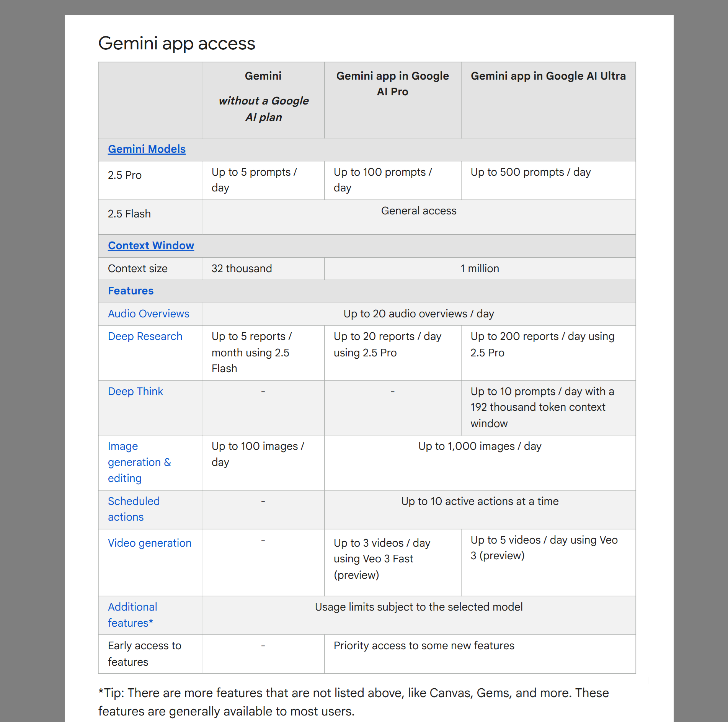Select the Google AI Pro column header

point(392,83)
